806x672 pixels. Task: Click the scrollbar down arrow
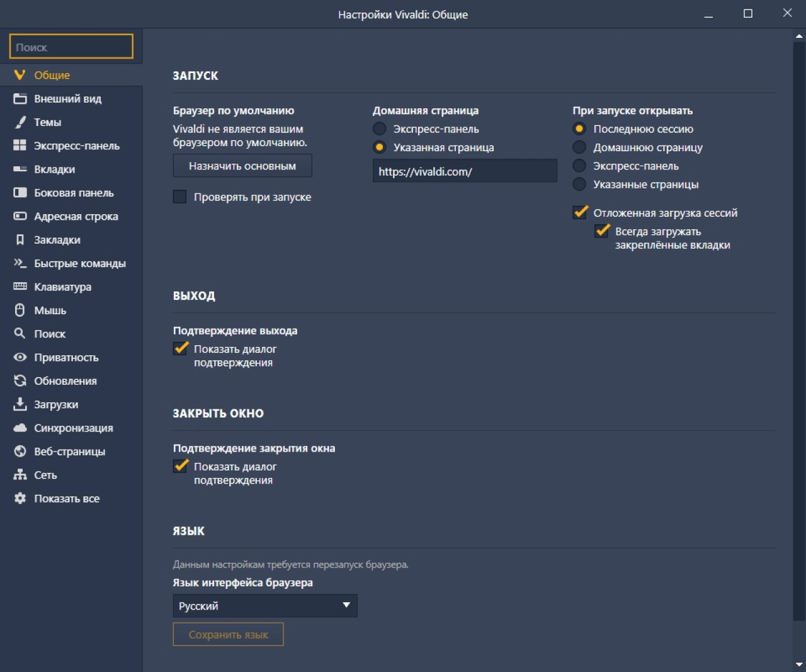point(799,665)
